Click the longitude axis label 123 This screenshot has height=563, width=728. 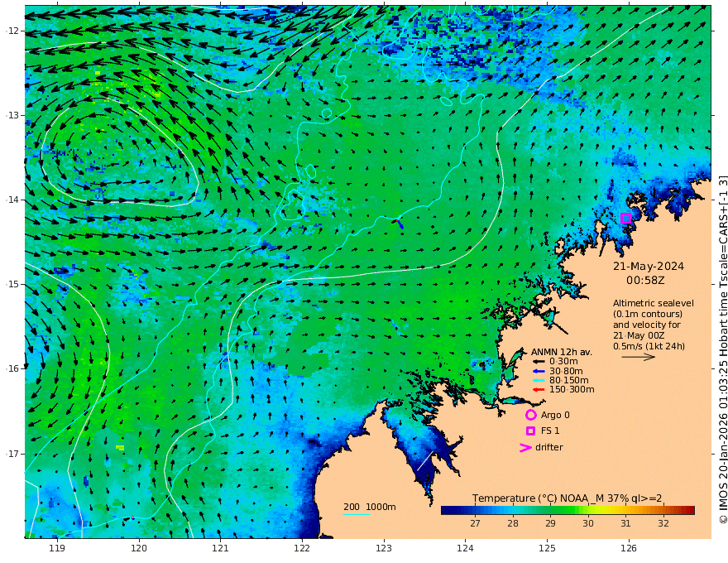tap(384, 549)
